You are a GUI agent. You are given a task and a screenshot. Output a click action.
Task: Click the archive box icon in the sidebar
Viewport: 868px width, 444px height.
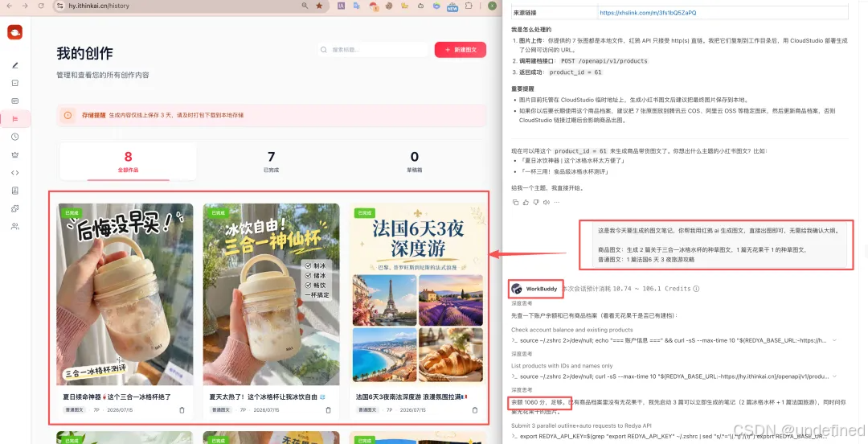click(x=15, y=83)
